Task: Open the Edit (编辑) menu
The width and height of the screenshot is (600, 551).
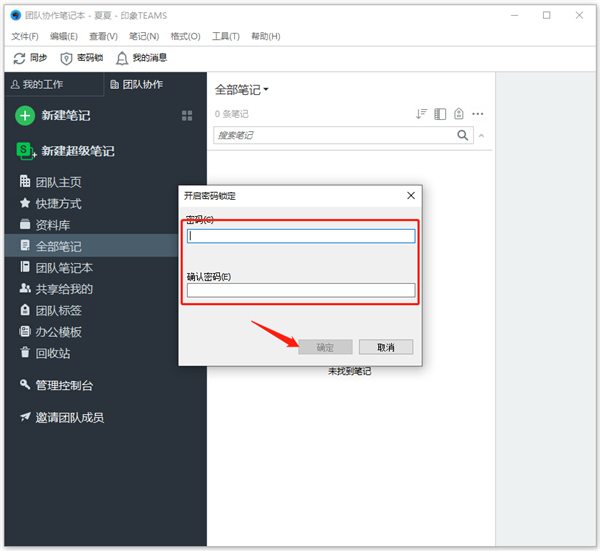Action: 64,36
